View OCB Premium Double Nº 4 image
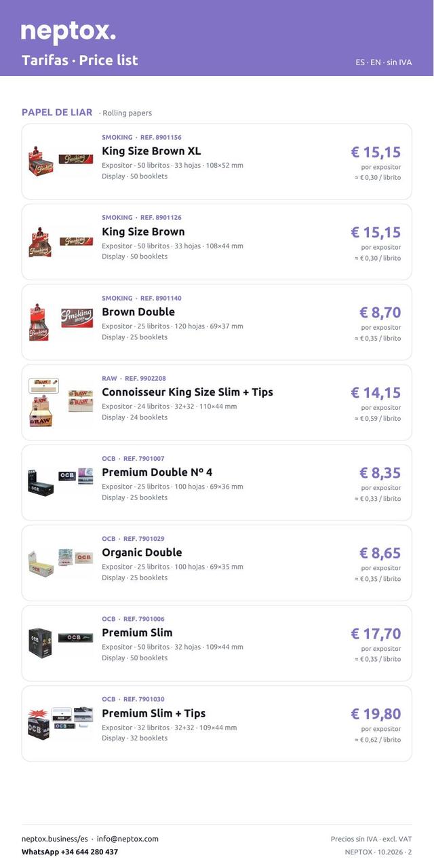Screen dimensions: 434x868 [x=61, y=483]
